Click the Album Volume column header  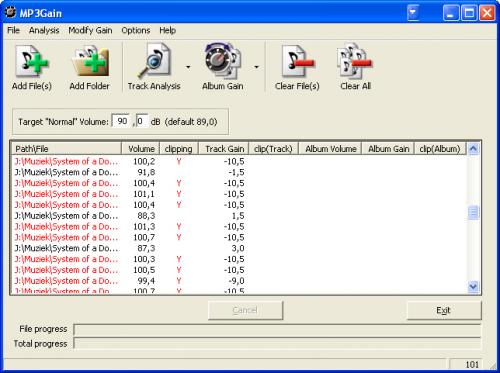click(330, 149)
